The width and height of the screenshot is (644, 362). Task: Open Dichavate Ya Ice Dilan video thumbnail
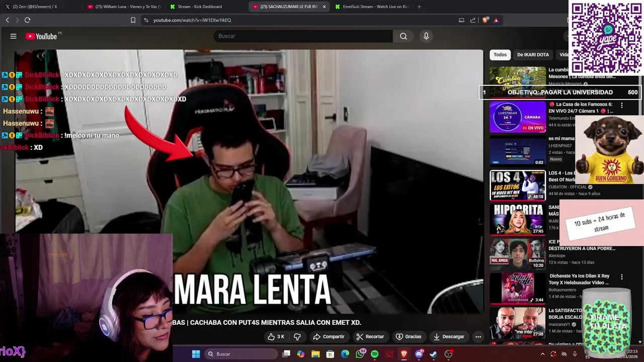pyautogui.click(x=518, y=288)
